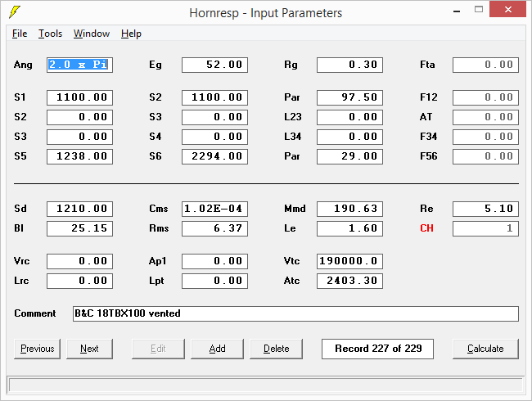Click the Cms field with 1.02E-04
The image size is (532, 401).
click(214, 209)
